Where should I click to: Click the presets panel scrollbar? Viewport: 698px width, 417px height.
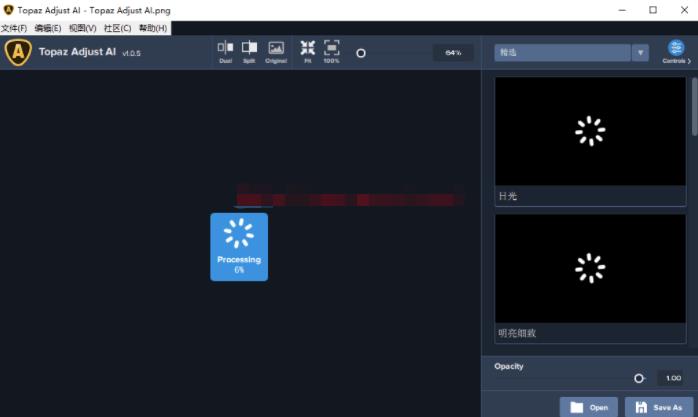tap(694, 107)
